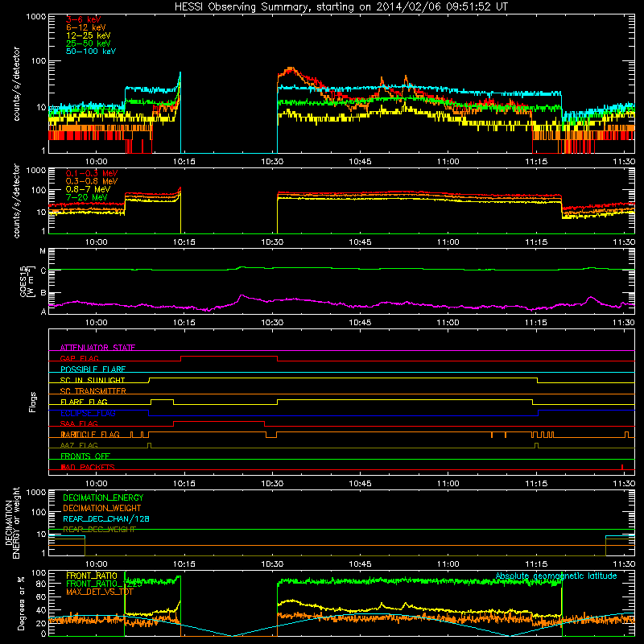
Task: Click the orange 6-12 keV peak near 10:33
Action: pos(291,68)
